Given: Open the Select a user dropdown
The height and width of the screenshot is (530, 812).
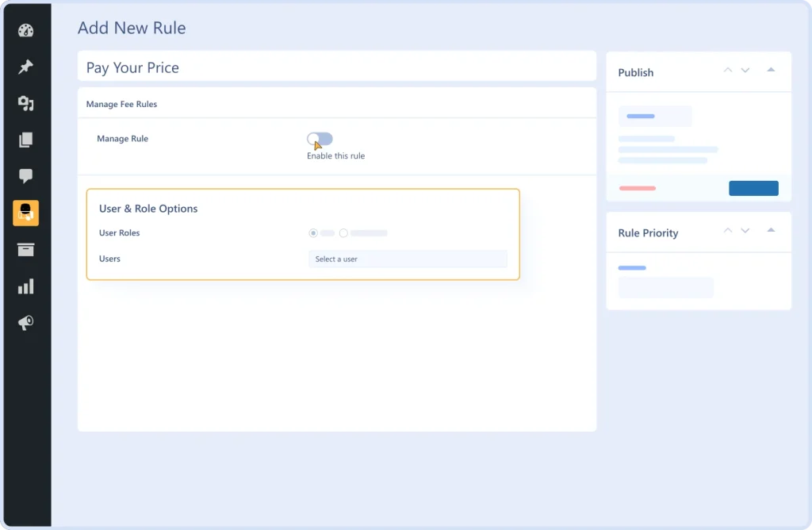Looking at the screenshot, I should pyautogui.click(x=408, y=259).
